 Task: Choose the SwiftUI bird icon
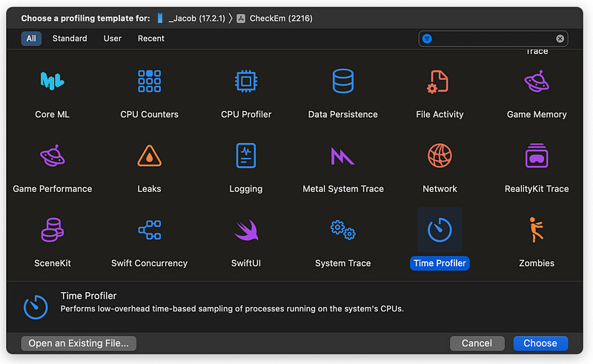pyautogui.click(x=246, y=230)
